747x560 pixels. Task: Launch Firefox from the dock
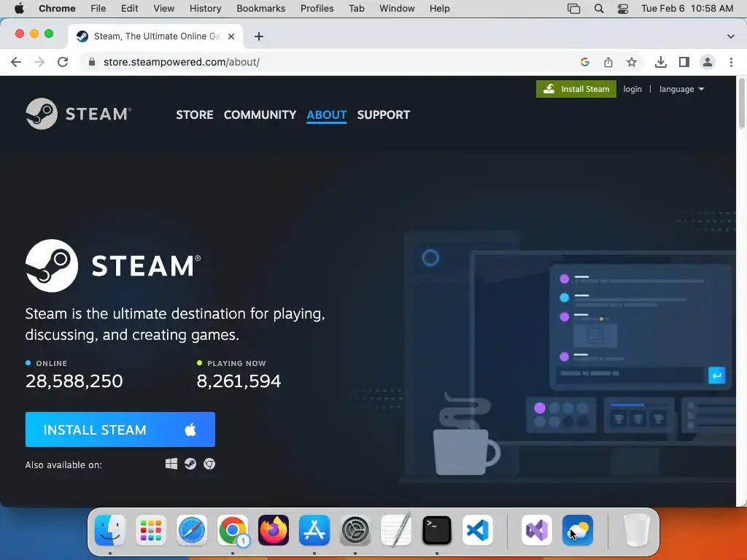(x=274, y=530)
